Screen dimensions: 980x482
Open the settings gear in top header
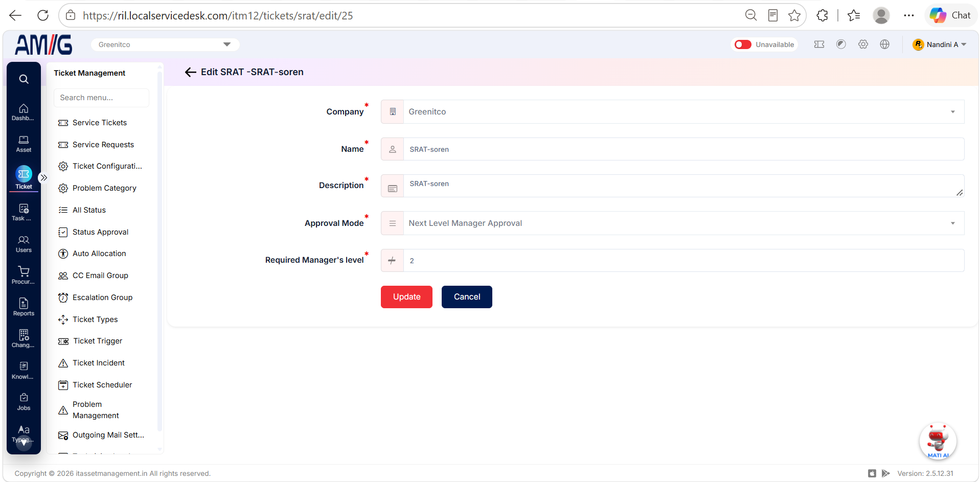[x=863, y=44]
